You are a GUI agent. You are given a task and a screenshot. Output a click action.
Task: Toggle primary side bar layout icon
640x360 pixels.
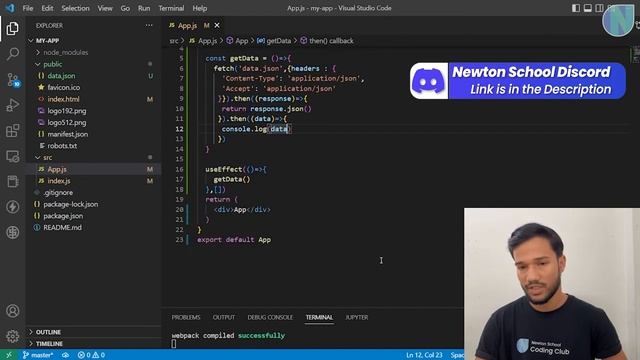point(576,8)
